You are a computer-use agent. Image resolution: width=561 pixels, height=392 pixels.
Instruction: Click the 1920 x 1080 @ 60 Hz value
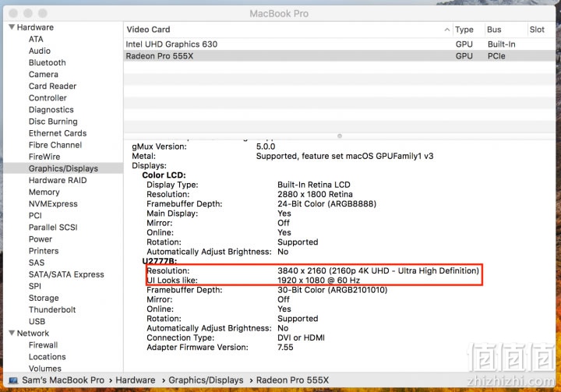pyautogui.click(x=319, y=281)
